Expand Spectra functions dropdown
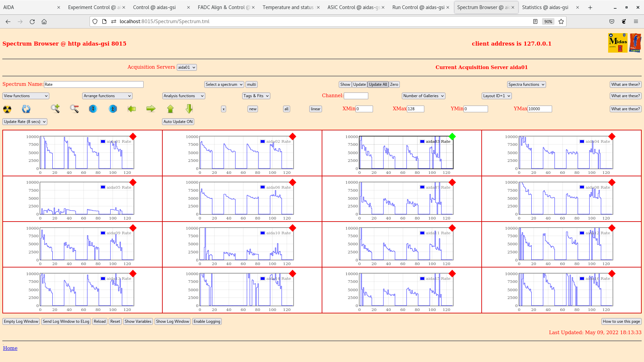The image size is (644, 362). pos(526,84)
